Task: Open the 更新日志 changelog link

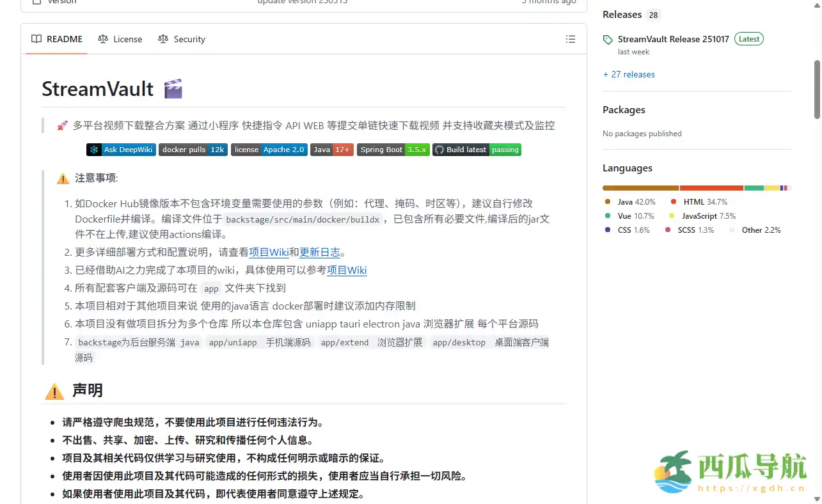Action: coord(320,252)
